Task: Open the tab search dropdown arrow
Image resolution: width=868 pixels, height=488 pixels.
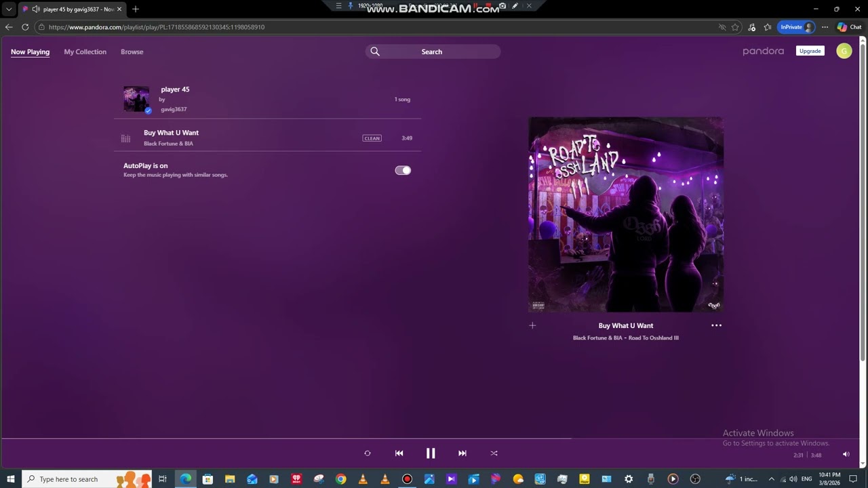Action: point(9,9)
